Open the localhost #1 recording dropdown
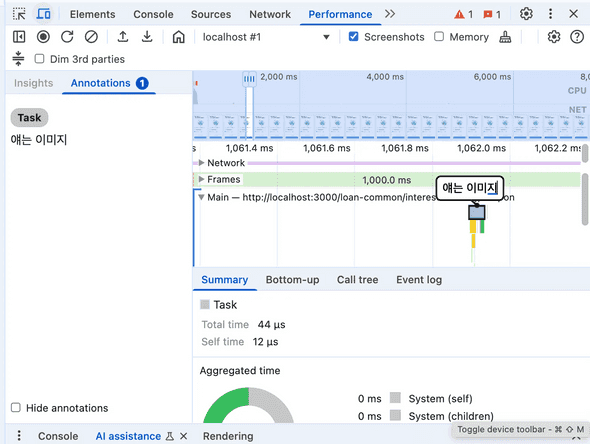 click(266, 37)
